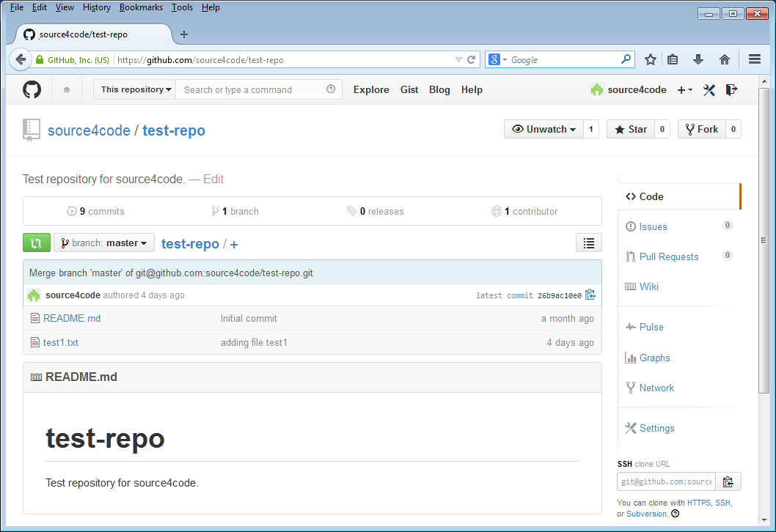
Task: Star the repository
Action: [631, 129]
